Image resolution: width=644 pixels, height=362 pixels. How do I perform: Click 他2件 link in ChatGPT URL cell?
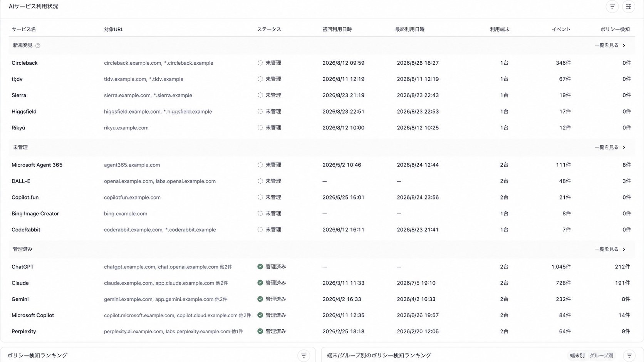coord(226,267)
